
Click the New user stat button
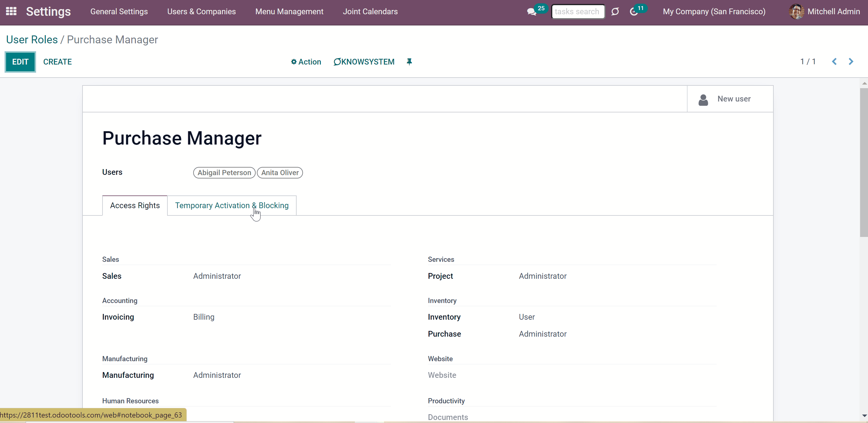(x=730, y=99)
